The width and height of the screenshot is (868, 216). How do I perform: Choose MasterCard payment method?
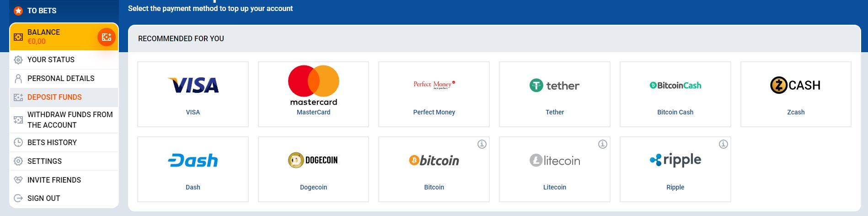313,94
